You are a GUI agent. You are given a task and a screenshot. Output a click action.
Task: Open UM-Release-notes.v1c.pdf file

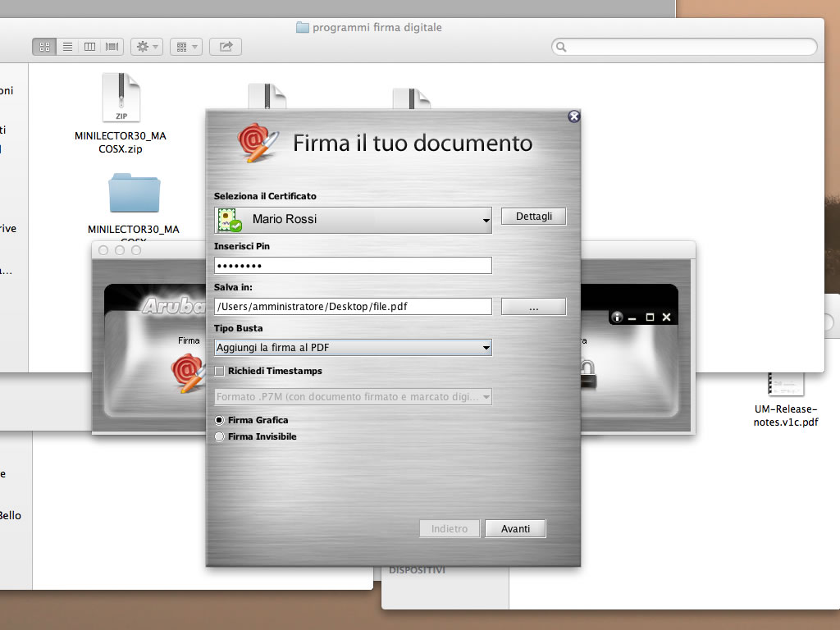point(785,394)
